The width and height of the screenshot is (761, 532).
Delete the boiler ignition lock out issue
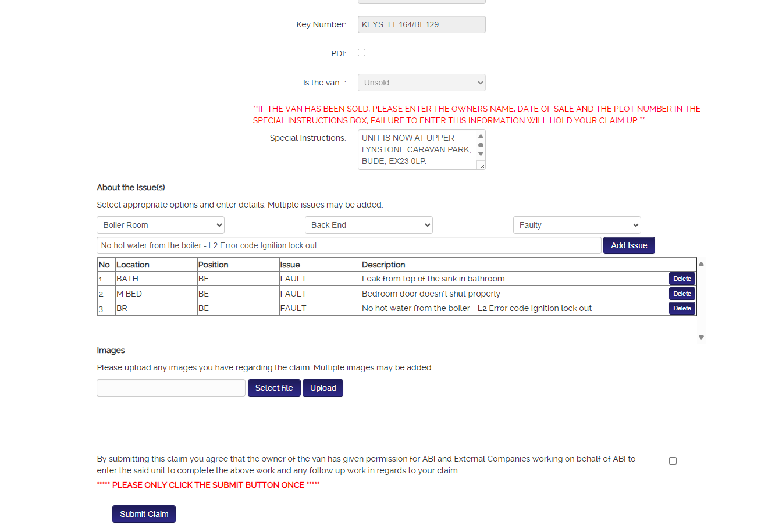682,308
